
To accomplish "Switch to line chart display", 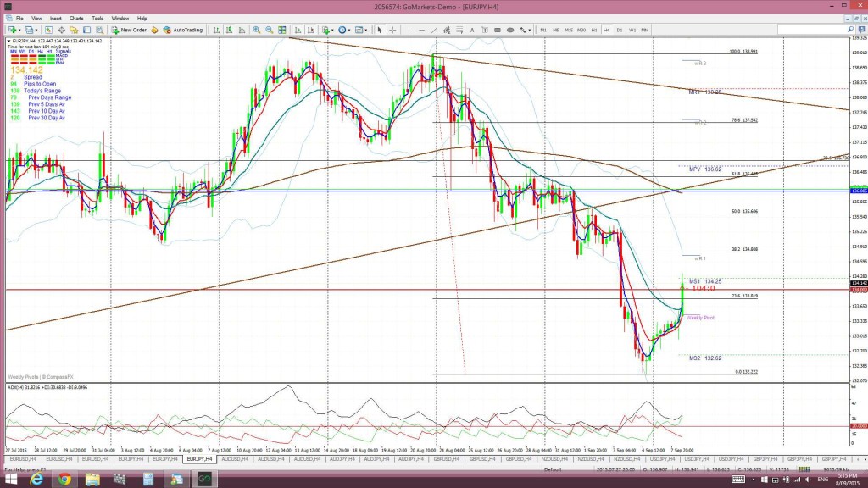I will [242, 30].
